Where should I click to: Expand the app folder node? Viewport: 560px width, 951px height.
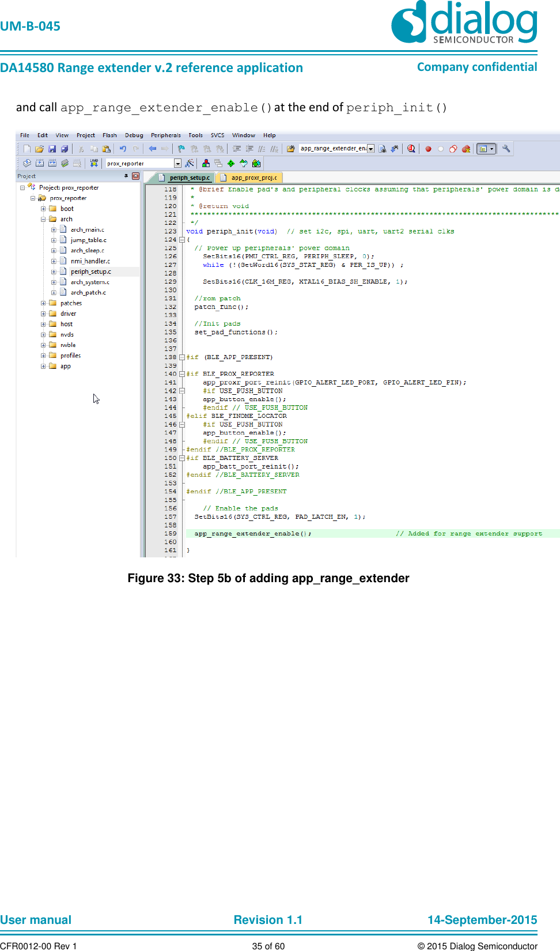coord(43,366)
